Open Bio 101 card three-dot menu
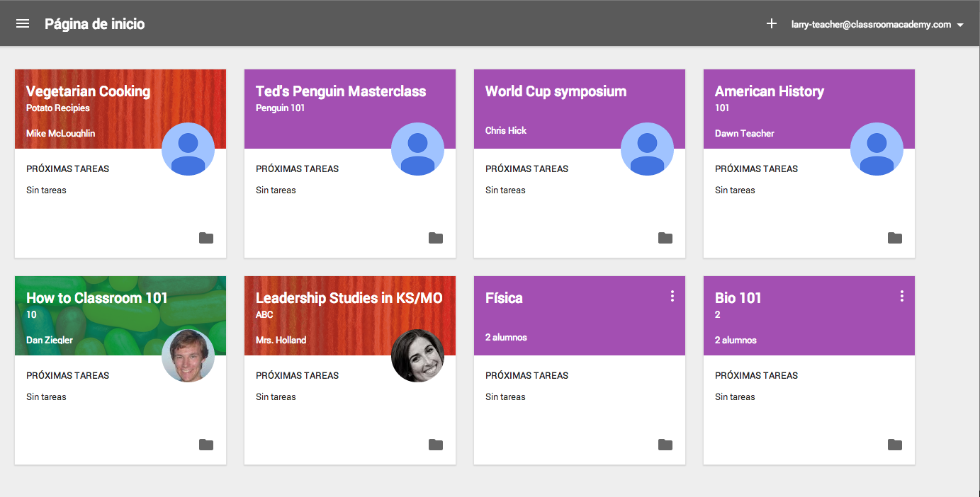This screenshot has height=497, width=980. click(x=901, y=297)
